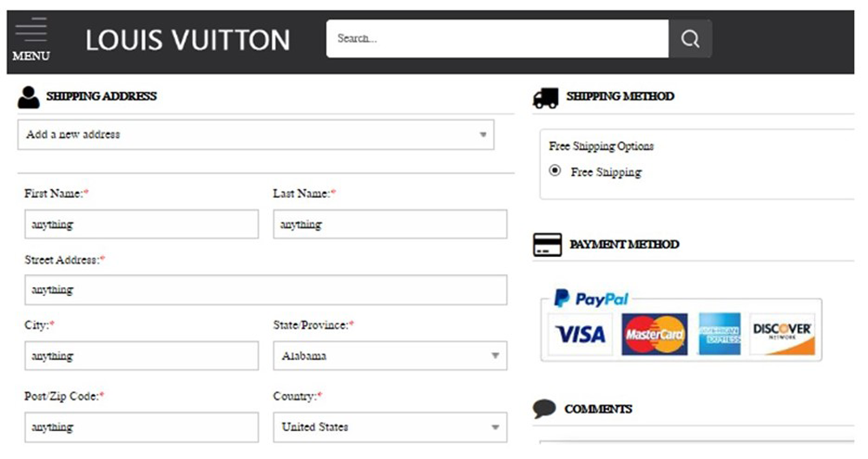Select the MasterCard logo
Image resolution: width=868 pixels, height=459 pixels.
tap(654, 334)
